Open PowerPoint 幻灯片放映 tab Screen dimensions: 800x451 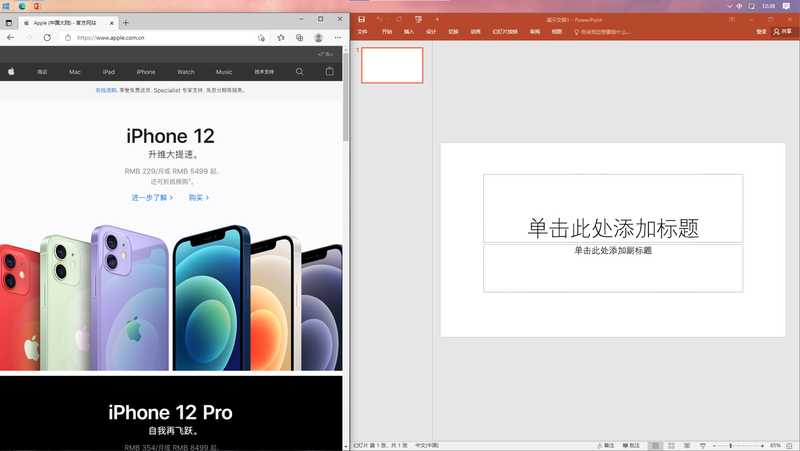point(505,32)
